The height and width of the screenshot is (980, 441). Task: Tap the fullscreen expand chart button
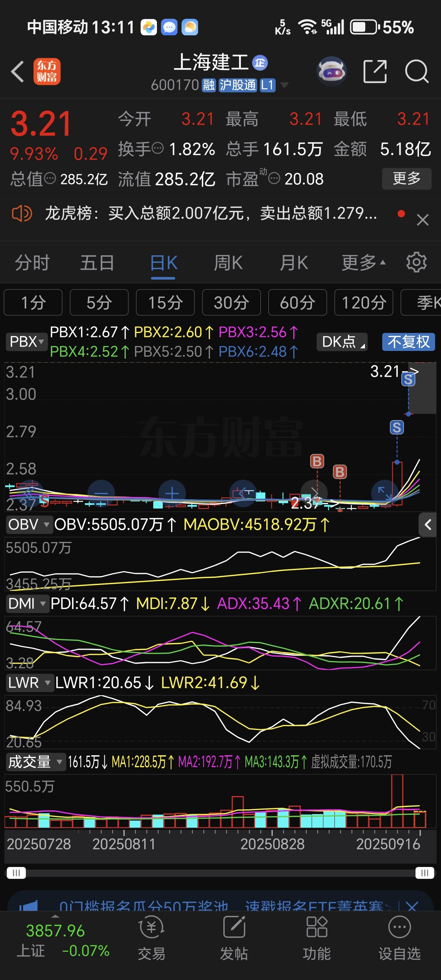(385, 493)
